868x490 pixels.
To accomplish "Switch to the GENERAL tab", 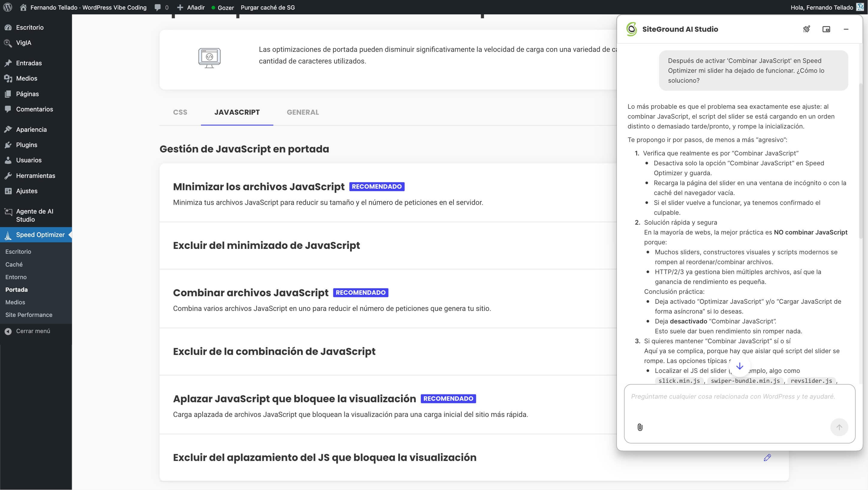I will [x=303, y=112].
